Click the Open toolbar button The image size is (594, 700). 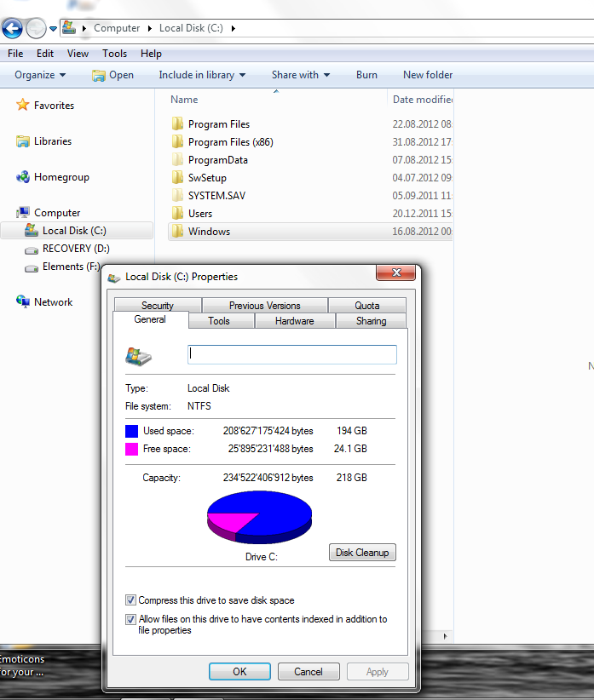point(113,75)
